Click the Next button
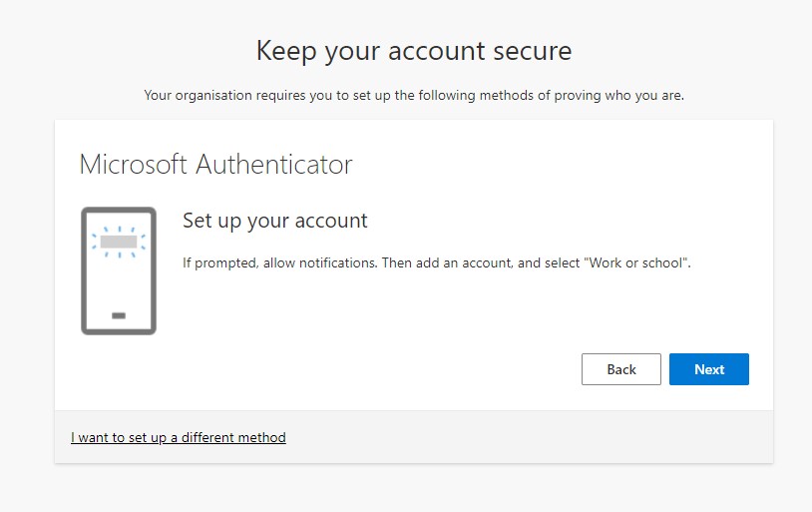The width and height of the screenshot is (812, 512). tap(709, 369)
